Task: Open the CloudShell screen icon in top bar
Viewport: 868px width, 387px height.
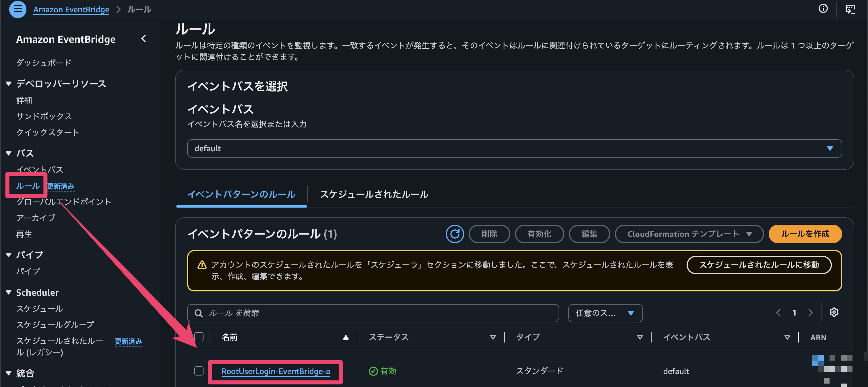Action: pos(850,9)
